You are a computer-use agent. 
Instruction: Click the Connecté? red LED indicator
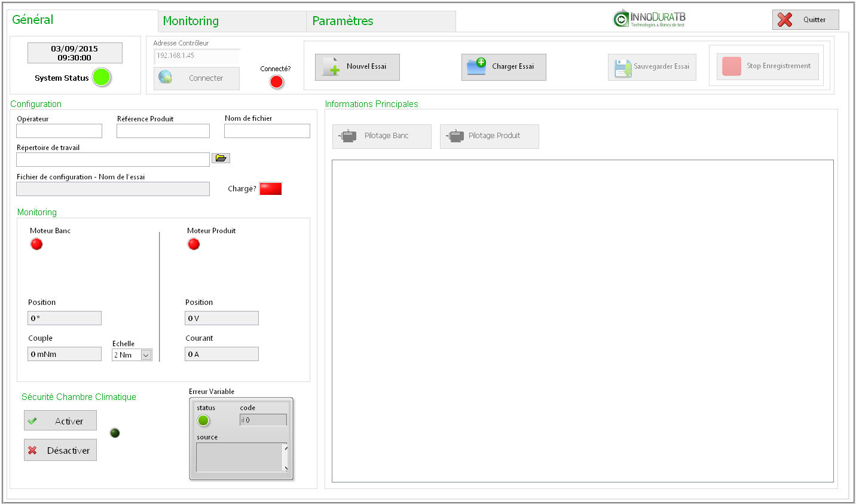click(x=276, y=81)
